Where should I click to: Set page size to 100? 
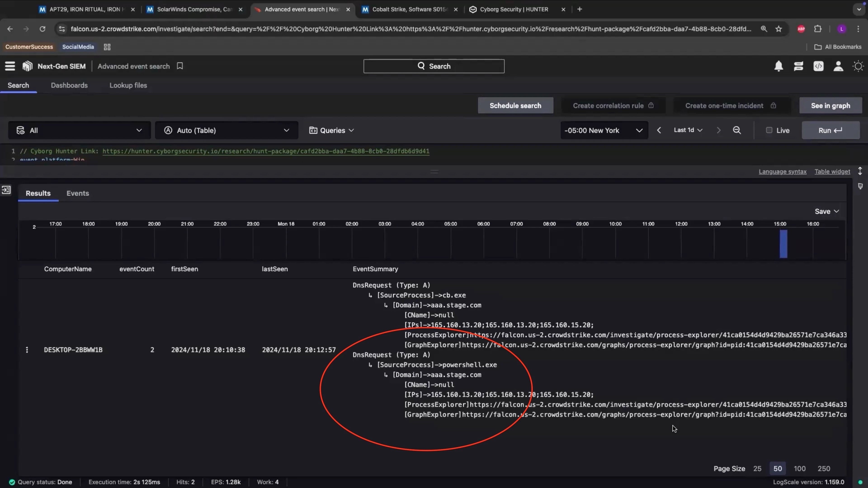800,469
